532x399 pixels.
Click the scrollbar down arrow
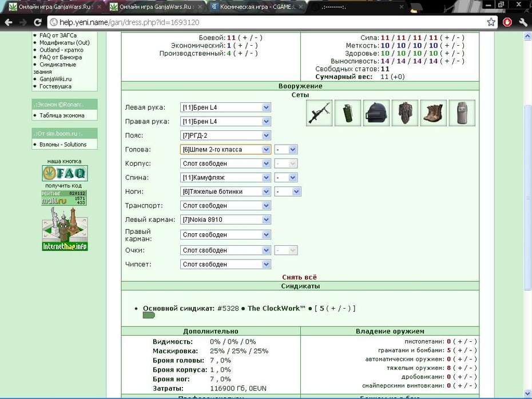pyautogui.click(x=527, y=393)
